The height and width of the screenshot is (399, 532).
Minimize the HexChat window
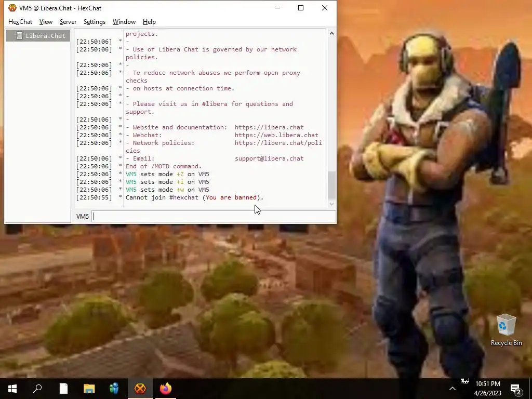coord(277,8)
